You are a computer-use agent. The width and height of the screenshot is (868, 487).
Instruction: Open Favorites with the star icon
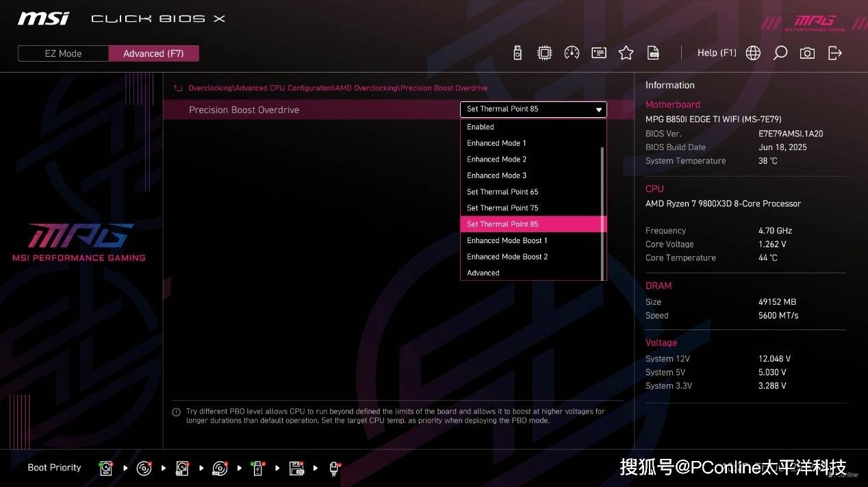626,53
